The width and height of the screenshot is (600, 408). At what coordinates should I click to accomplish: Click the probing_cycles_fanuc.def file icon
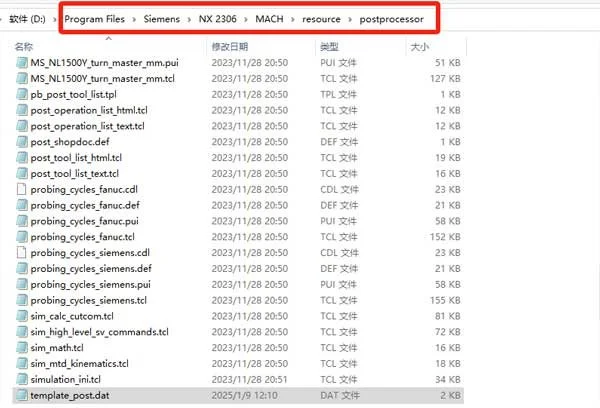22,205
